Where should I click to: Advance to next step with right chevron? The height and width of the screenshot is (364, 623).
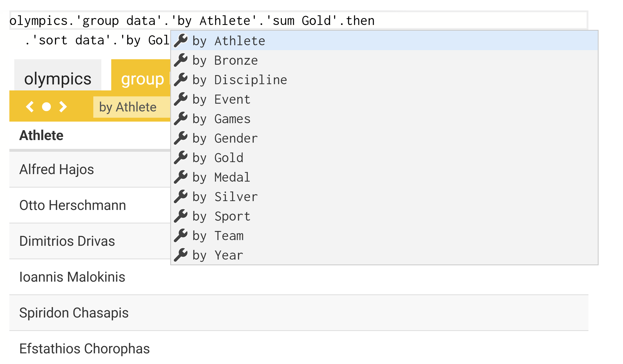63,107
